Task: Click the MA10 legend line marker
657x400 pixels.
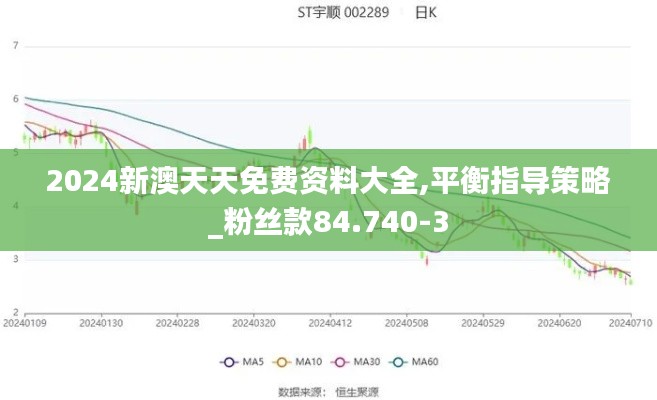Action: [283, 362]
